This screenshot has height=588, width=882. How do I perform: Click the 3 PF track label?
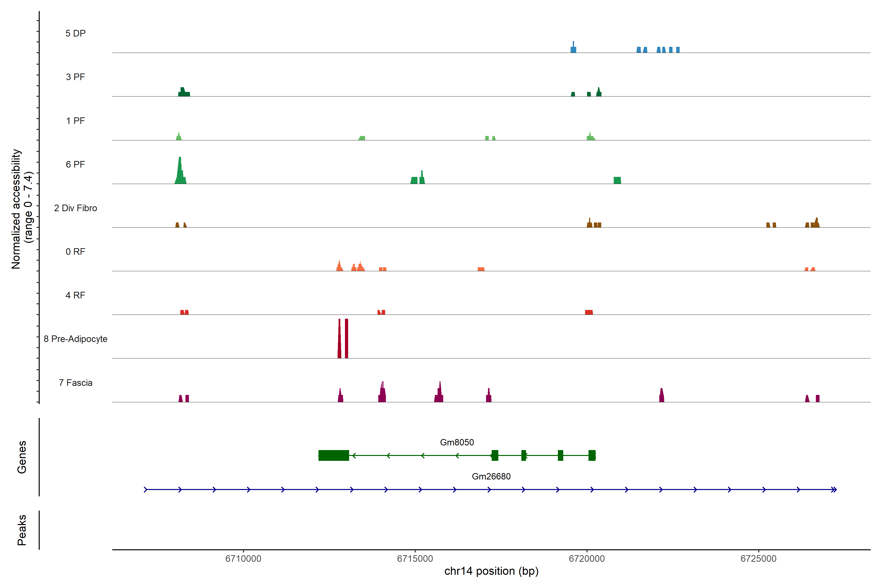click(x=75, y=77)
